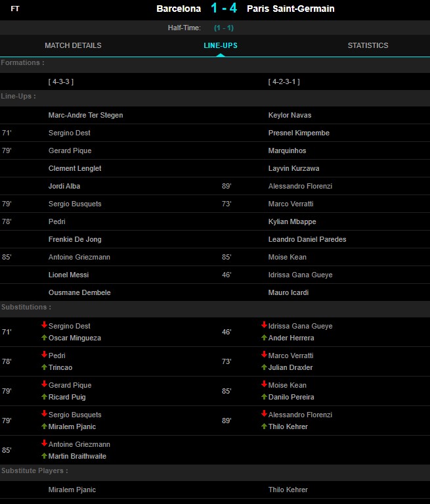The image size is (430, 504).
Task: Click Layvin Kurzawa in PSG line-up
Action: click(293, 168)
